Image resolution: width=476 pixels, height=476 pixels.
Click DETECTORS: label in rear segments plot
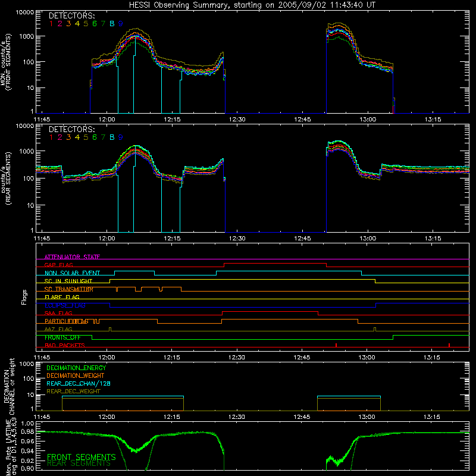click(x=72, y=129)
